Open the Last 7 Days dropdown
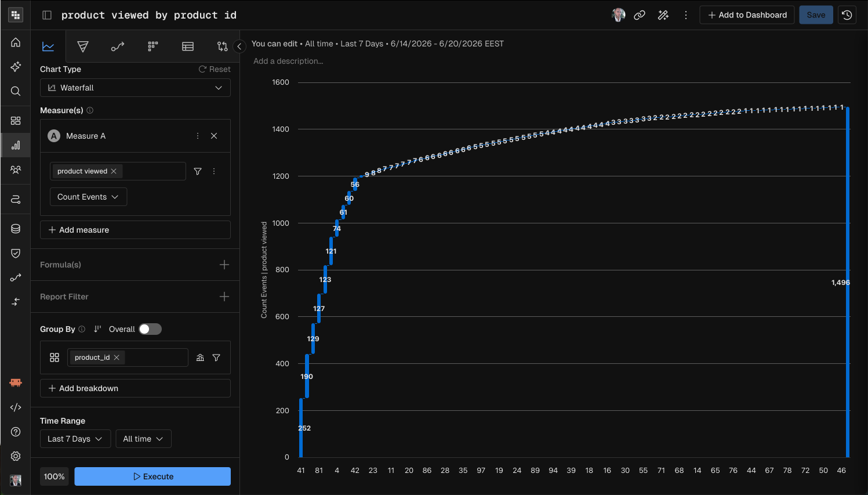 (75, 439)
